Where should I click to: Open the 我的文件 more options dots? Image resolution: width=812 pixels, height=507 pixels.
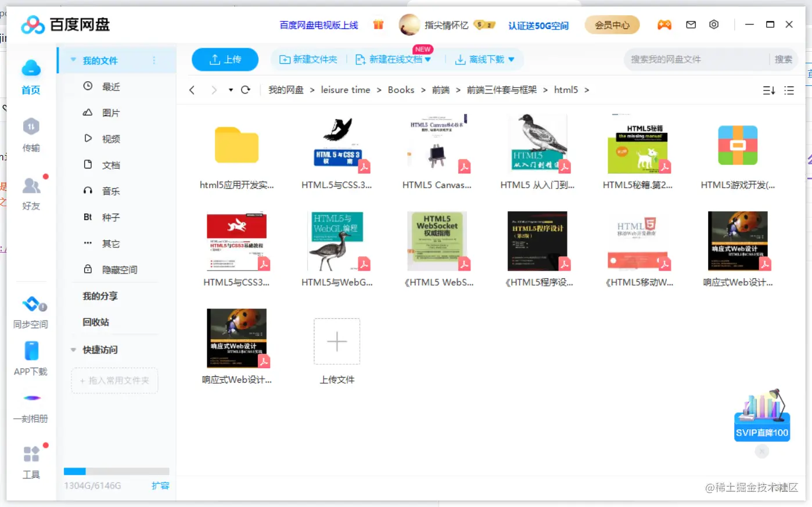click(154, 60)
